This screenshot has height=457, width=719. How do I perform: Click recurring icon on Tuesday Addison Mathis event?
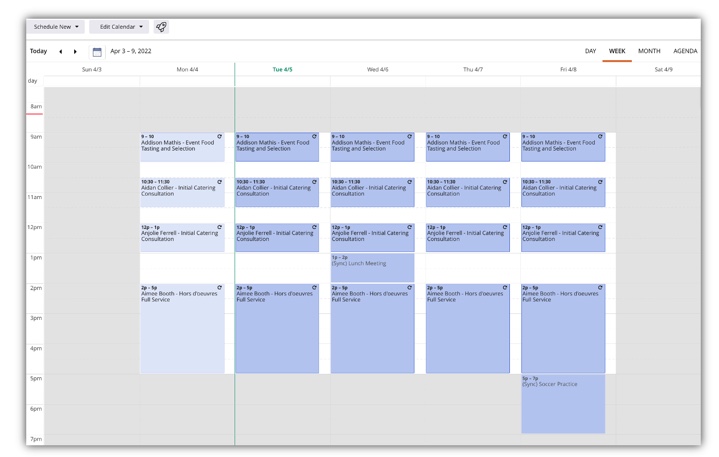pyautogui.click(x=315, y=137)
